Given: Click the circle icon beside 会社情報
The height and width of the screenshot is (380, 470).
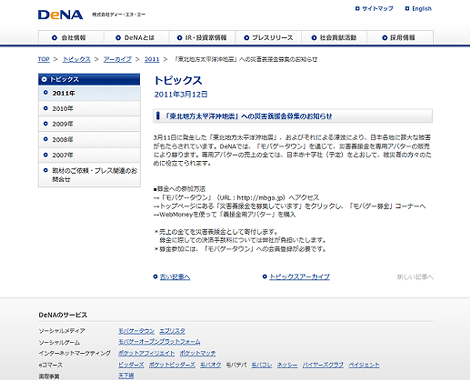Looking at the screenshot, I should tap(55, 38).
